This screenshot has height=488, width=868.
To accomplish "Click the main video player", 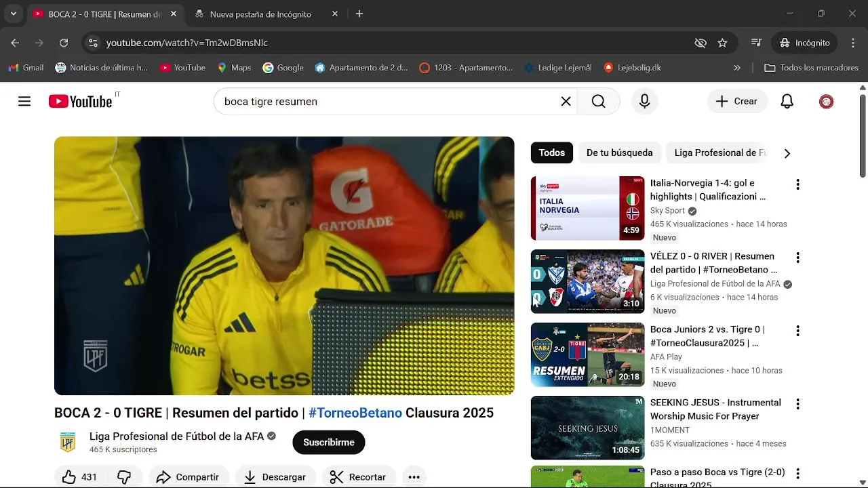I will pyautogui.click(x=284, y=266).
